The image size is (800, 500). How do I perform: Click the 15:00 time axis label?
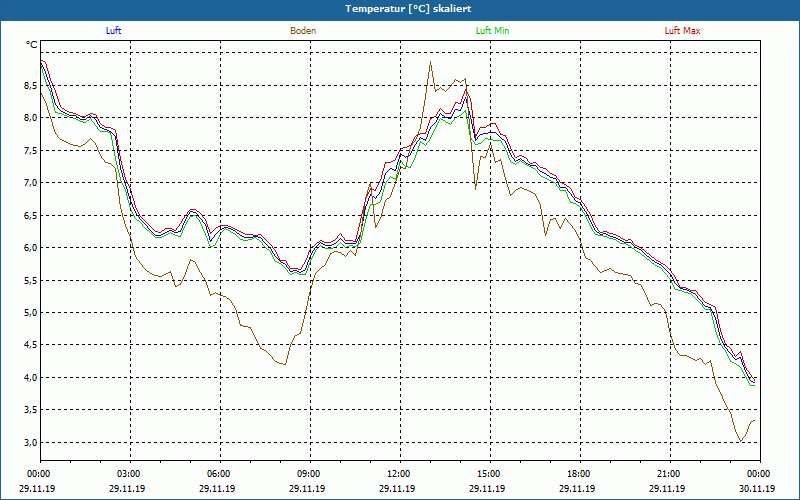[490, 474]
